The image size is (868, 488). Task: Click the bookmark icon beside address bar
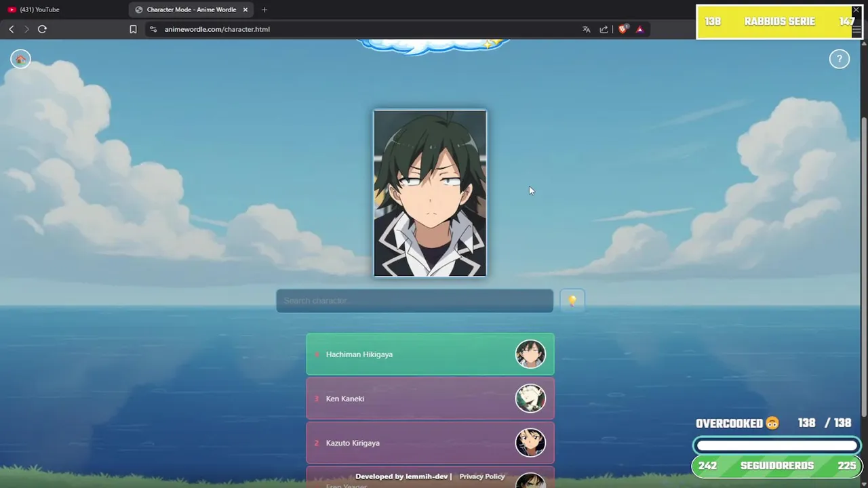click(x=133, y=29)
